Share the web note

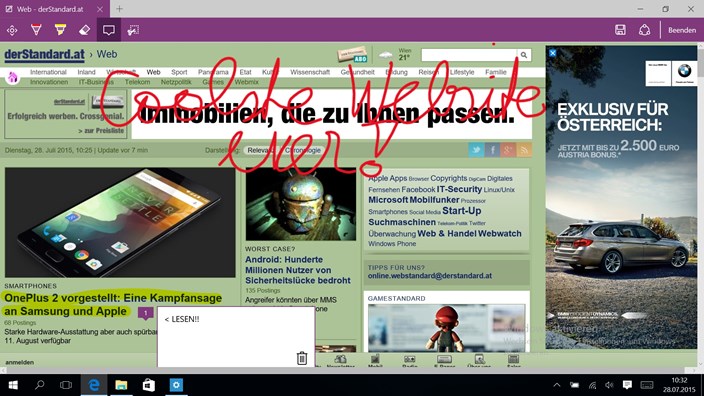tap(645, 30)
